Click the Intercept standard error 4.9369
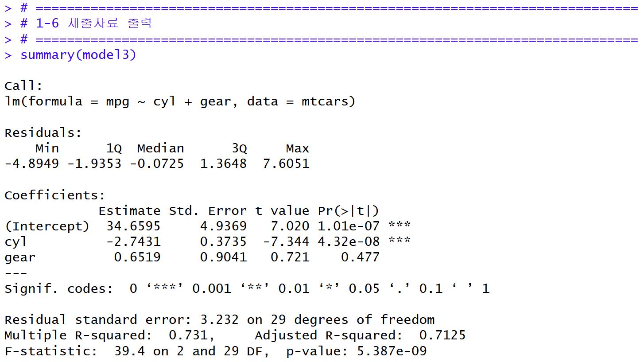644x362 pixels. [223, 226]
